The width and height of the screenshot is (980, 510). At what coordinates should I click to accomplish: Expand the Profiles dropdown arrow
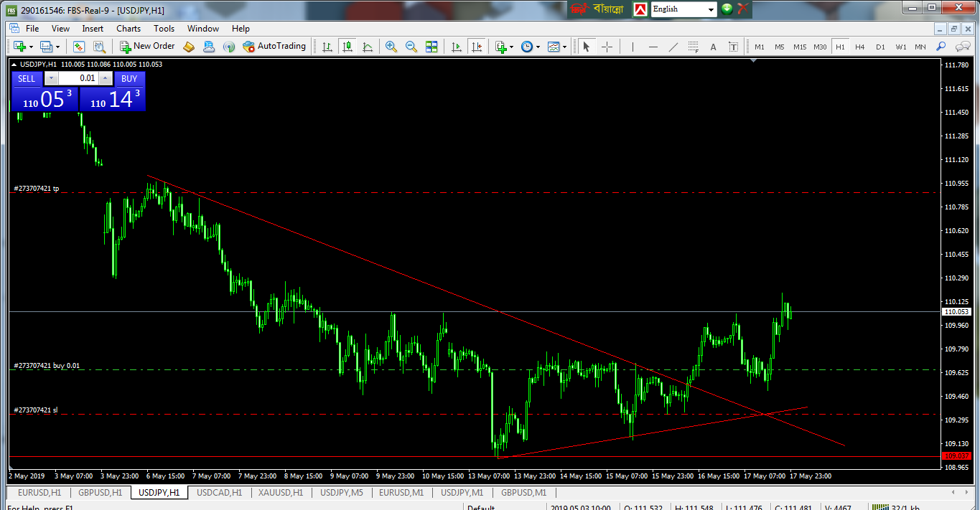[x=58, y=47]
